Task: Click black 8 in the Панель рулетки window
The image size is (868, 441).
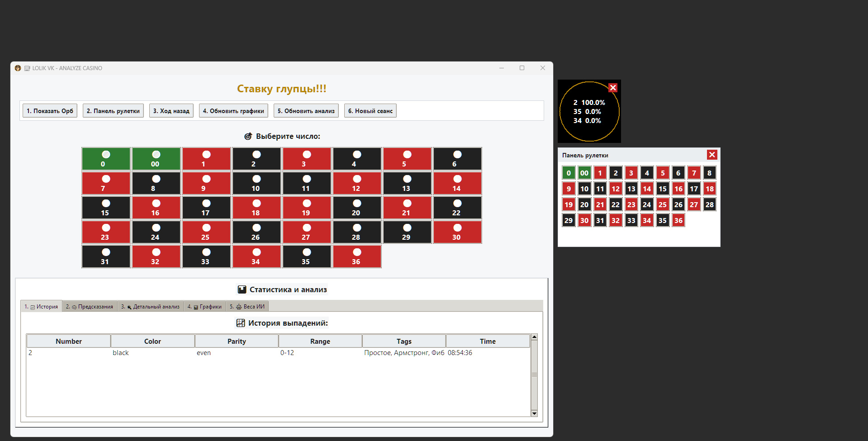Action: 710,173
